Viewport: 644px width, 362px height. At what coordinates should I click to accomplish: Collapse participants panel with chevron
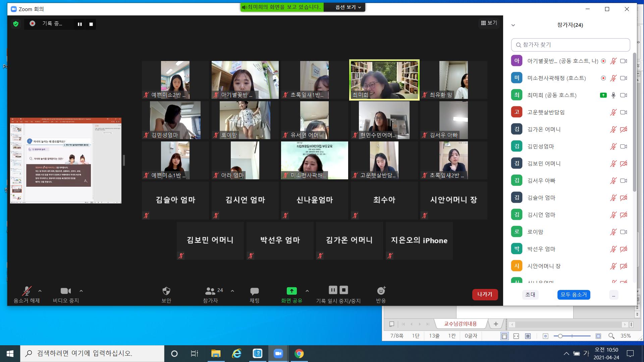point(513,25)
